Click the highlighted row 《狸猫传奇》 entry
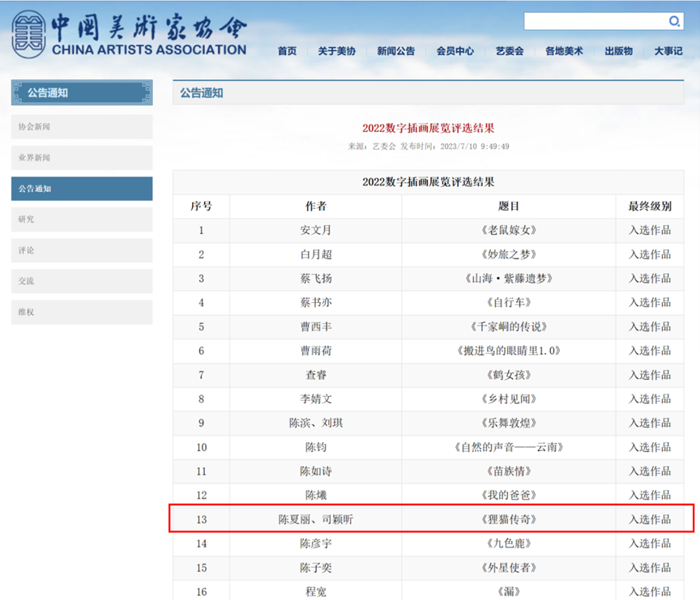This screenshot has width=700, height=600. coord(508,519)
